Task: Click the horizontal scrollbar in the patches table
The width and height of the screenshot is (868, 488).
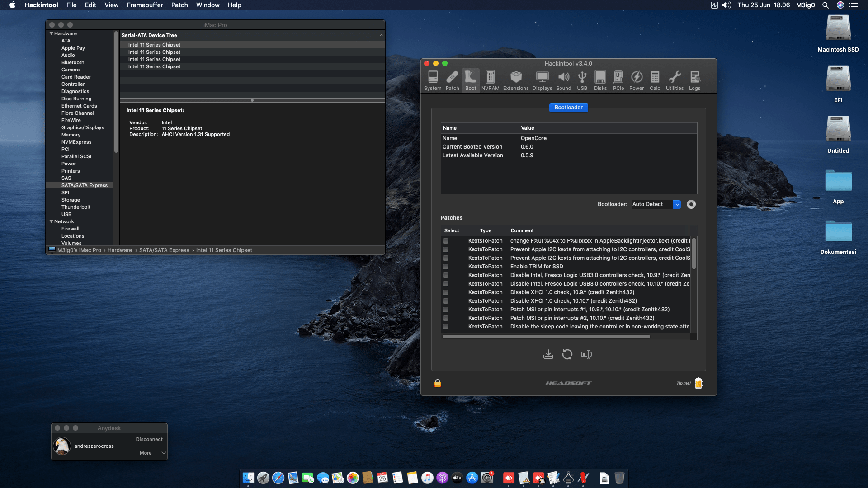Action: coord(546,337)
